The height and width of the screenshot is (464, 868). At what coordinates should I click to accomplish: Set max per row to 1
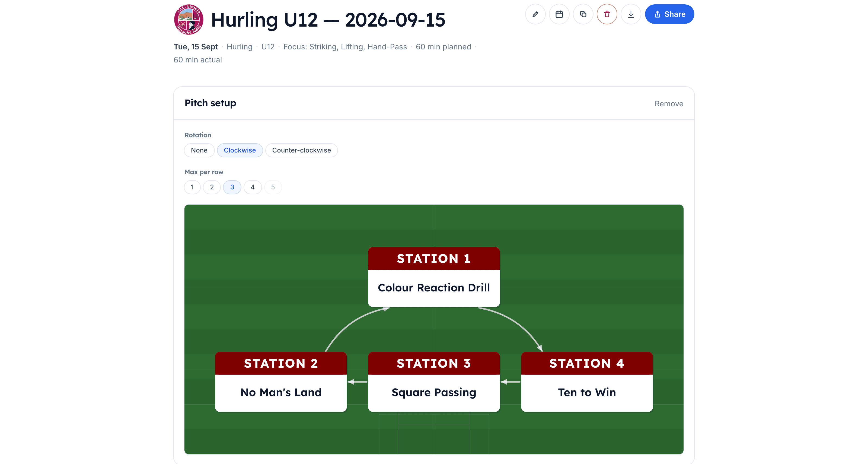click(x=192, y=187)
